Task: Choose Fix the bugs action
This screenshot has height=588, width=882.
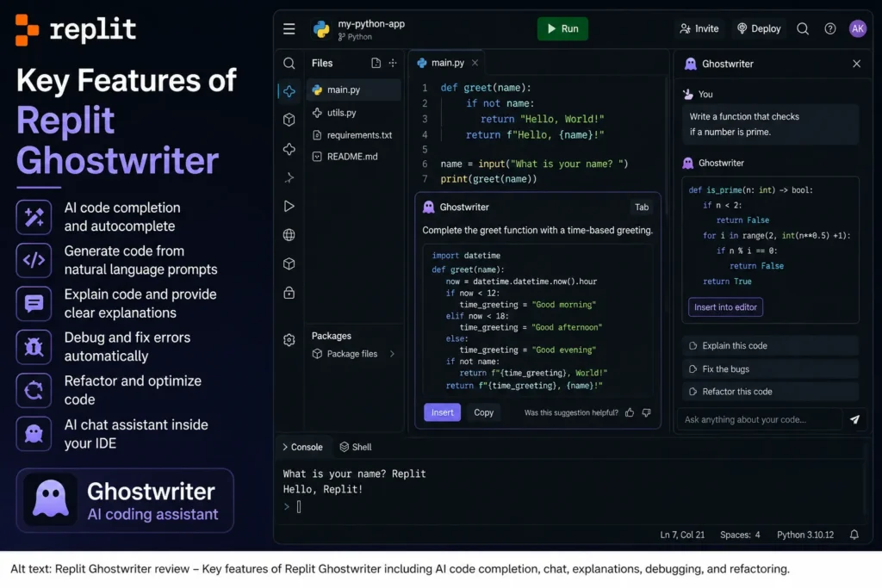Action: click(770, 368)
